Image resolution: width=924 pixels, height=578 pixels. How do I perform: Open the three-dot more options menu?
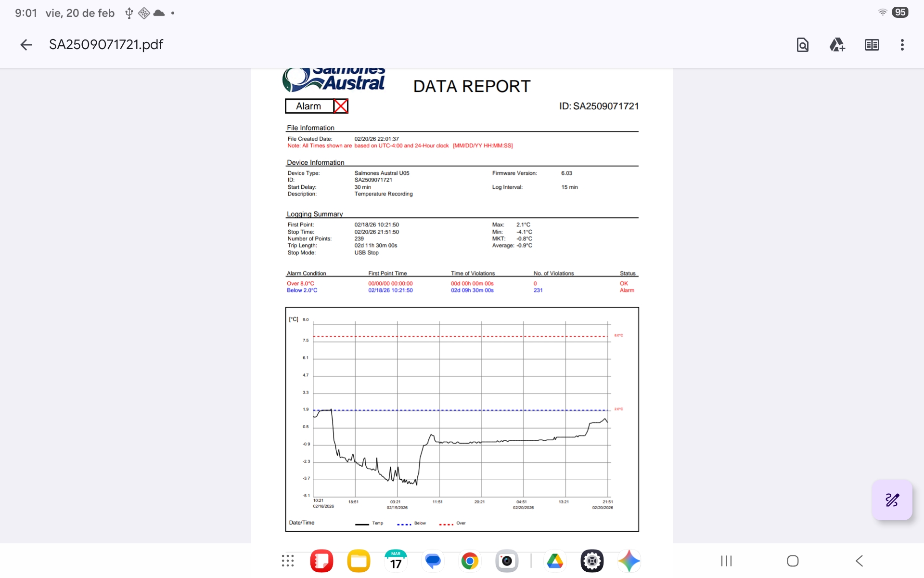(x=902, y=45)
